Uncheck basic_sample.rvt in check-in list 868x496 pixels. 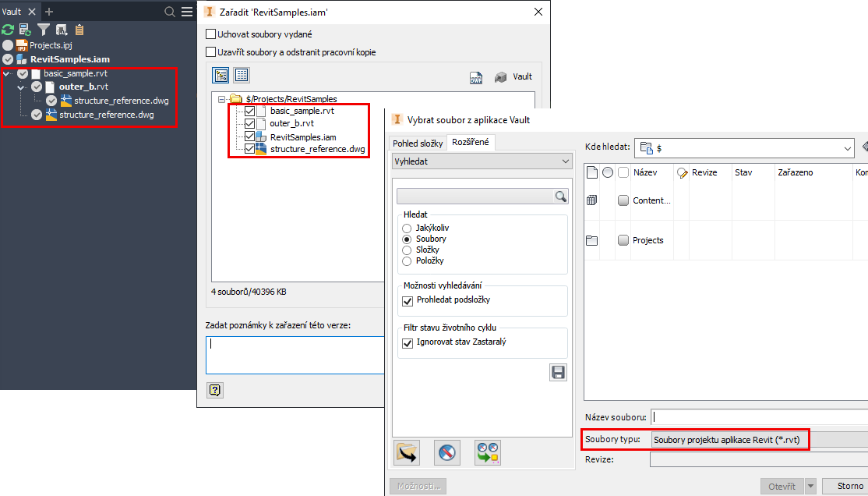249,112
